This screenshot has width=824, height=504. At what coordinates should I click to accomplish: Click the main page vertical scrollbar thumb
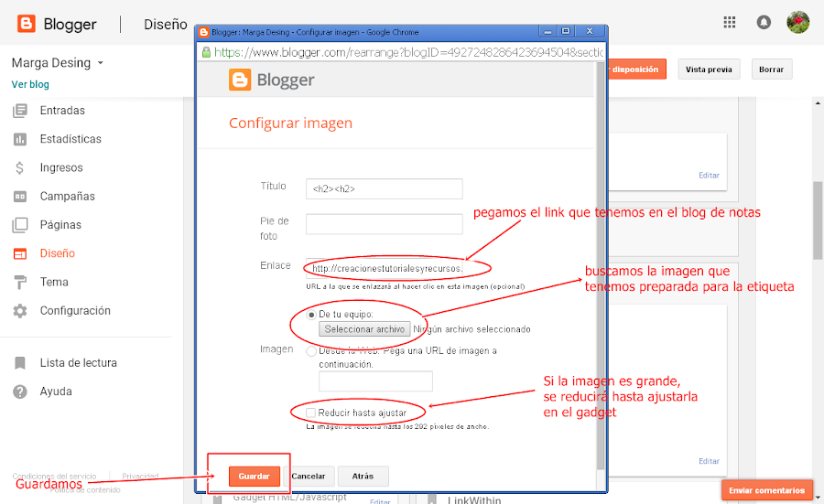click(818, 220)
